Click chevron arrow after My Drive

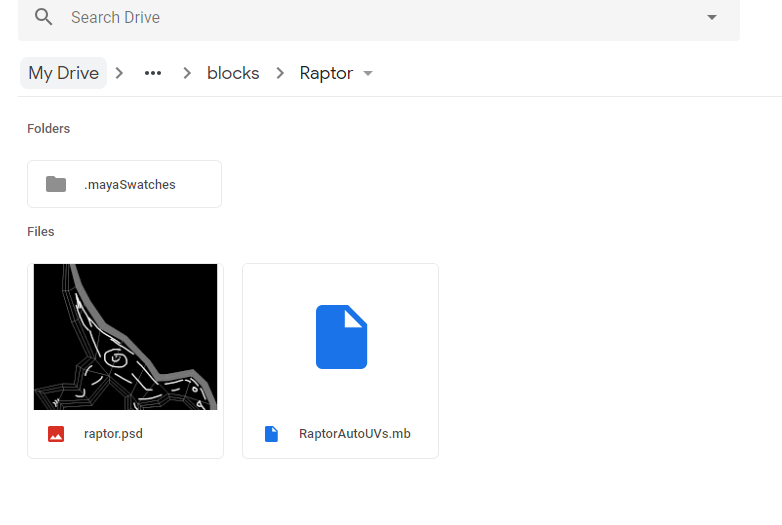[120, 73]
